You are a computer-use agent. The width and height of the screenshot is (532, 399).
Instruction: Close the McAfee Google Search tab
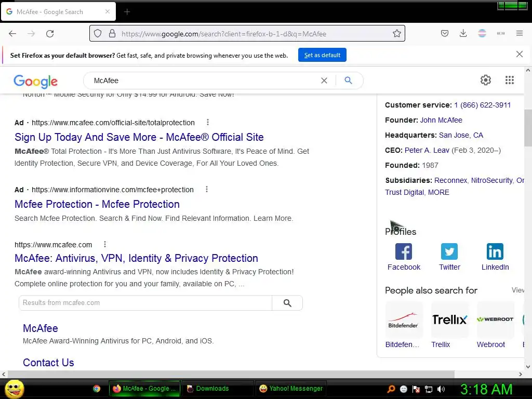[108, 11]
